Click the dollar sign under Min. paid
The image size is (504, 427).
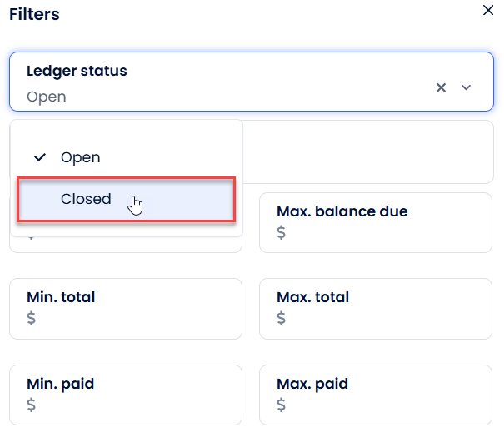pyautogui.click(x=32, y=405)
